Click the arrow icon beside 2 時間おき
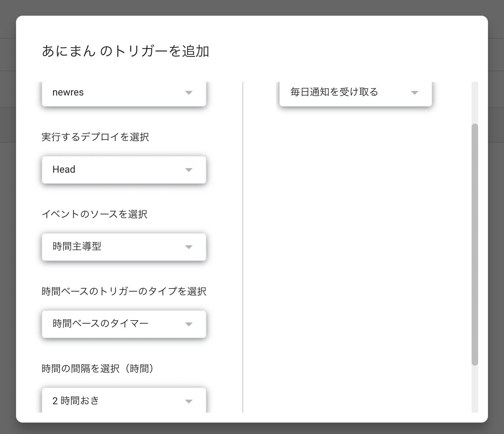Image resolution: width=504 pixels, height=434 pixels. [x=189, y=402]
